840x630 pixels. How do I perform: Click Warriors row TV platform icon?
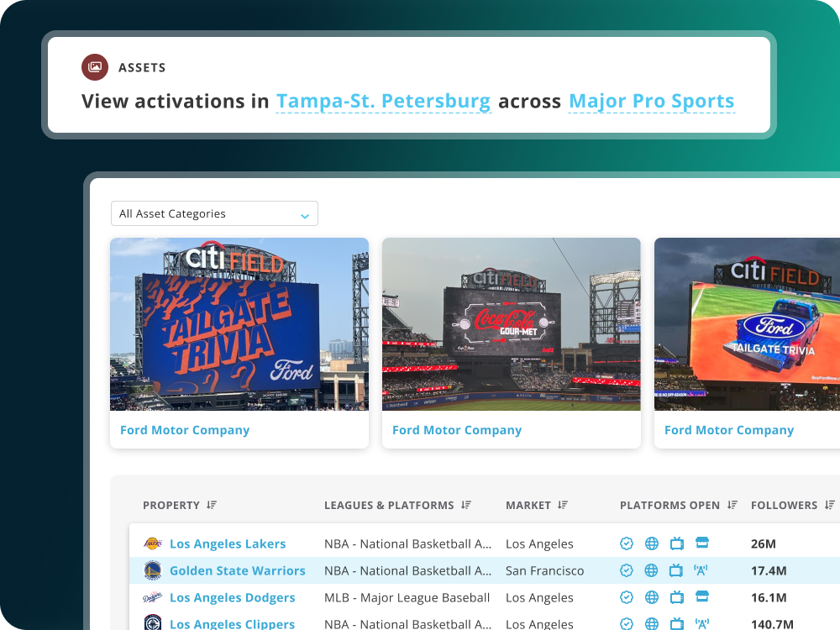click(x=676, y=570)
